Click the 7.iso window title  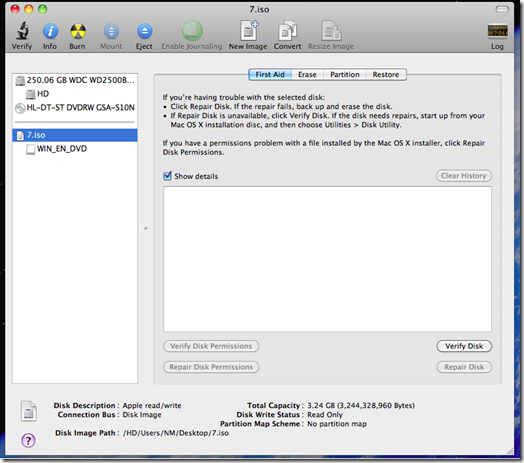[x=259, y=9]
